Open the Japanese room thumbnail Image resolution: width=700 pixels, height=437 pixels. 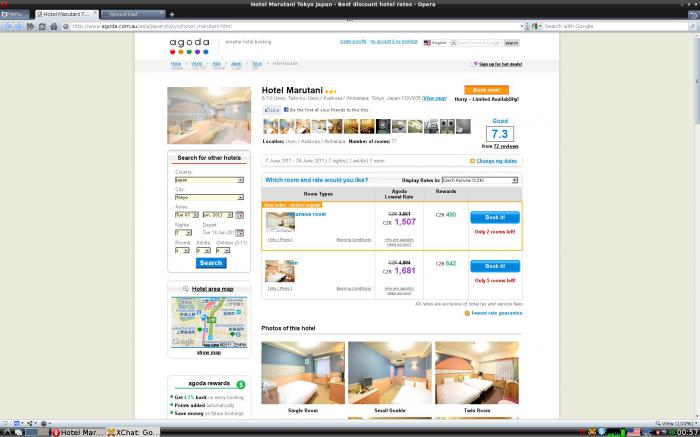(x=280, y=222)
